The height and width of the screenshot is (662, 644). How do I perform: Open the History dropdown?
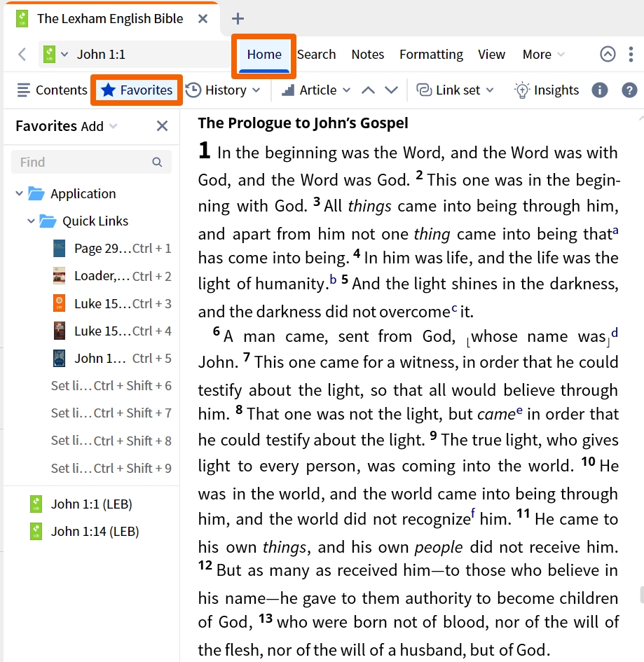tap(223, 90)
